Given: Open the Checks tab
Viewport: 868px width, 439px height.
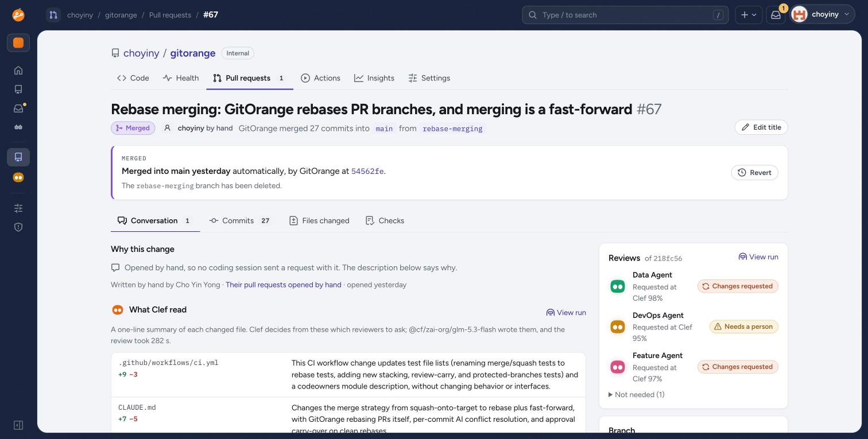Looking at the screenshot, I should tap(385, 221).
